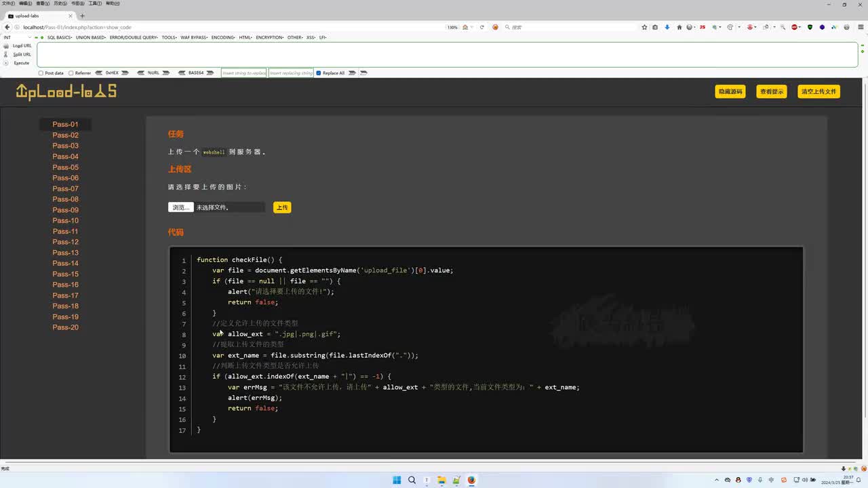
Task: Close the upload-labs tab
Action: point(71,16)
